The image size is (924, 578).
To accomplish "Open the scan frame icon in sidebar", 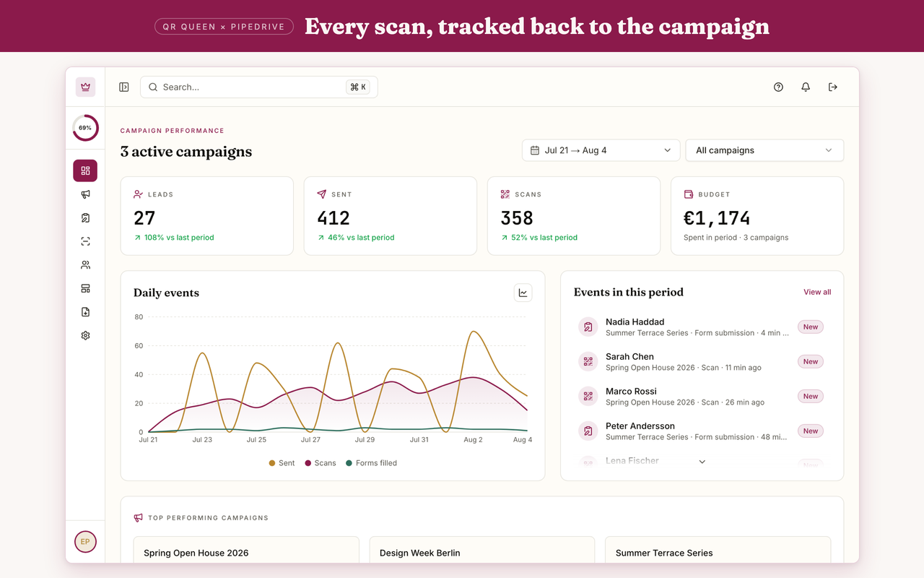I will pyautogui.click(x=85, y=241).
